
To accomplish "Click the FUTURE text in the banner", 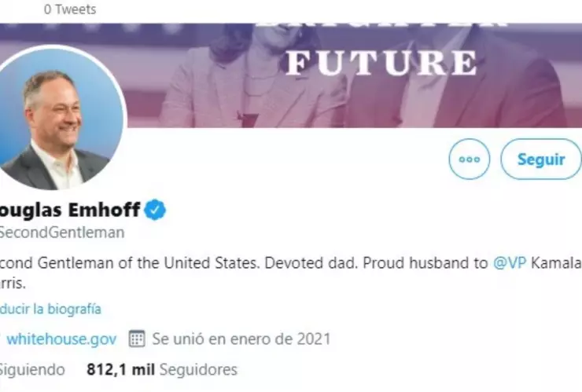I will pos(381,61).
